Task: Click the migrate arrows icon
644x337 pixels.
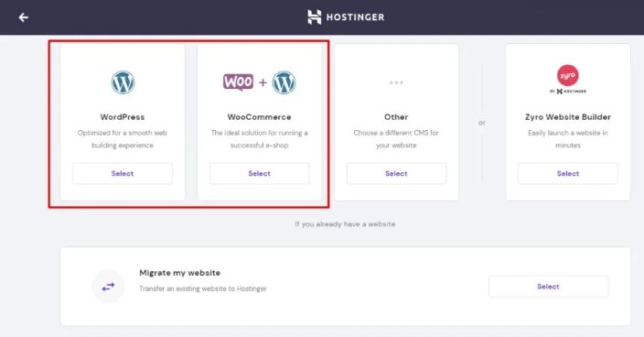Action: (109, 287)
